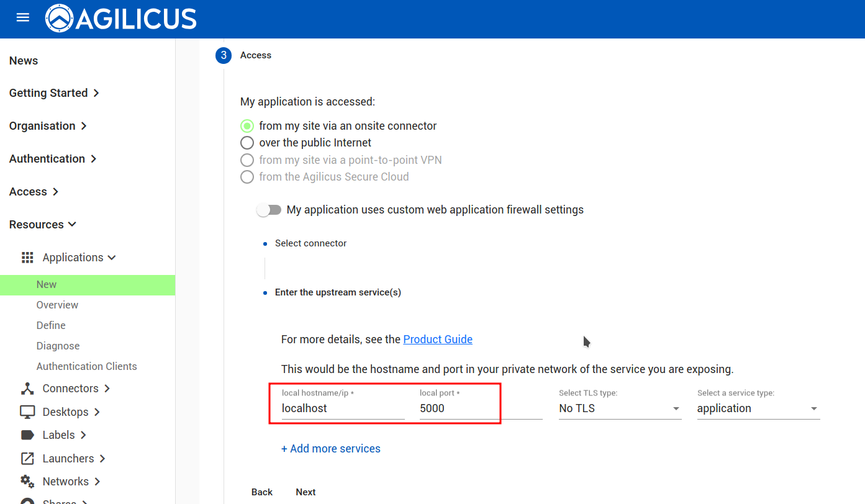
Task: Click the Desktops monitor icon
Action: [27, 412]
